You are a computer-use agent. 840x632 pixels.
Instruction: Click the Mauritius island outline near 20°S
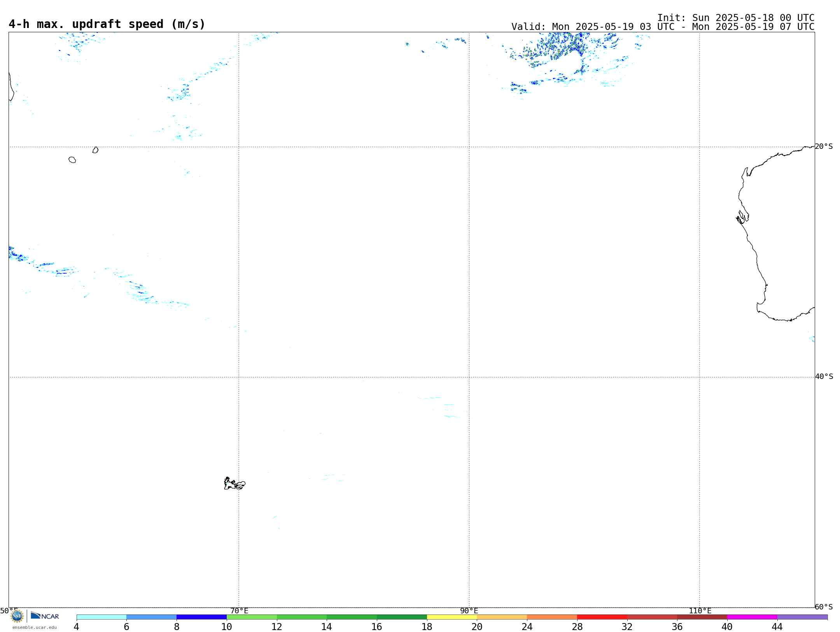(95, 150)
